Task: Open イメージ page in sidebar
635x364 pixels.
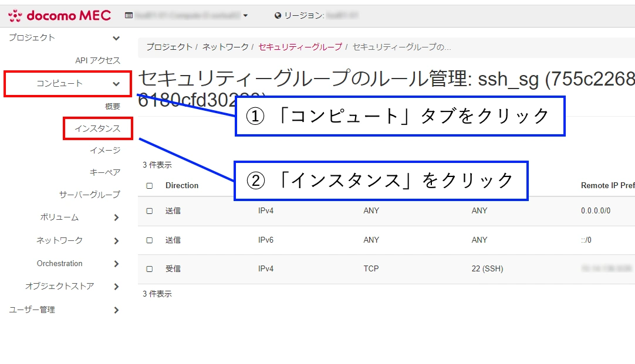Action: click(x=105, y=150)
